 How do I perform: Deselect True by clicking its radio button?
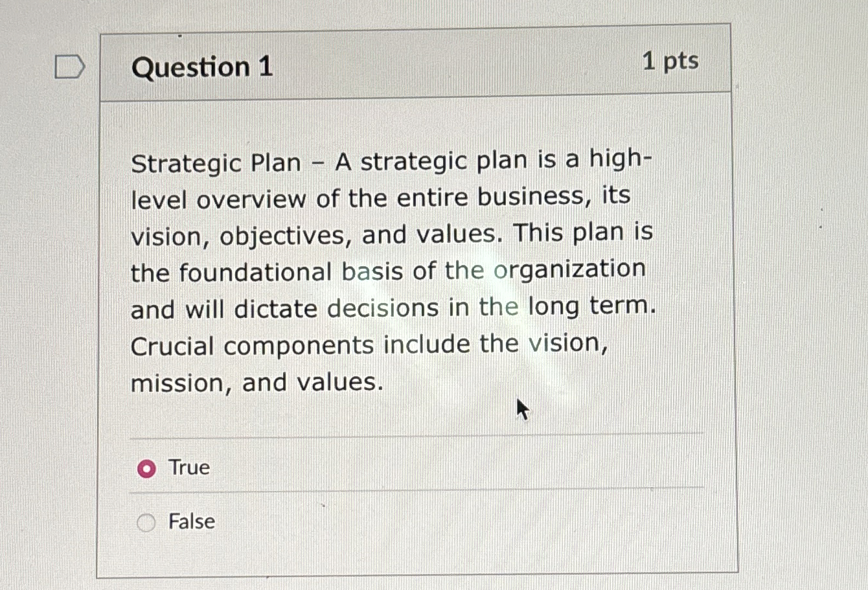pyautogui.click(x=148, y=468)
